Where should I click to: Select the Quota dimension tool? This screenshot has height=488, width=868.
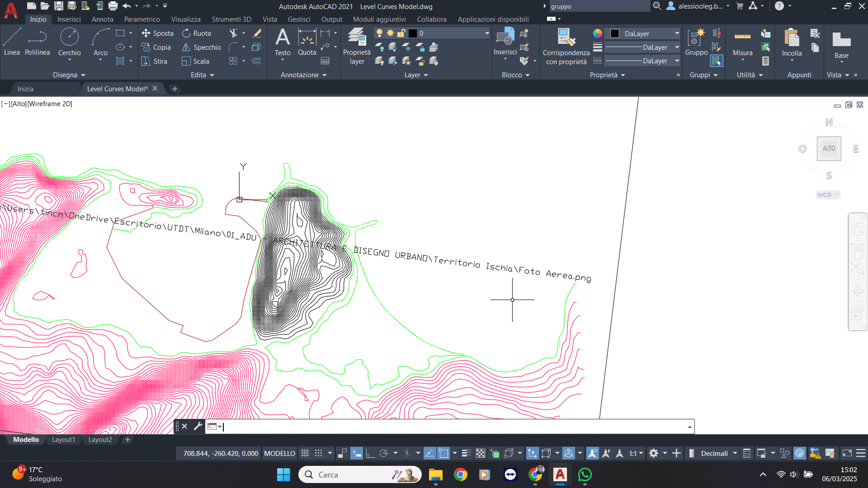(307, 42)
